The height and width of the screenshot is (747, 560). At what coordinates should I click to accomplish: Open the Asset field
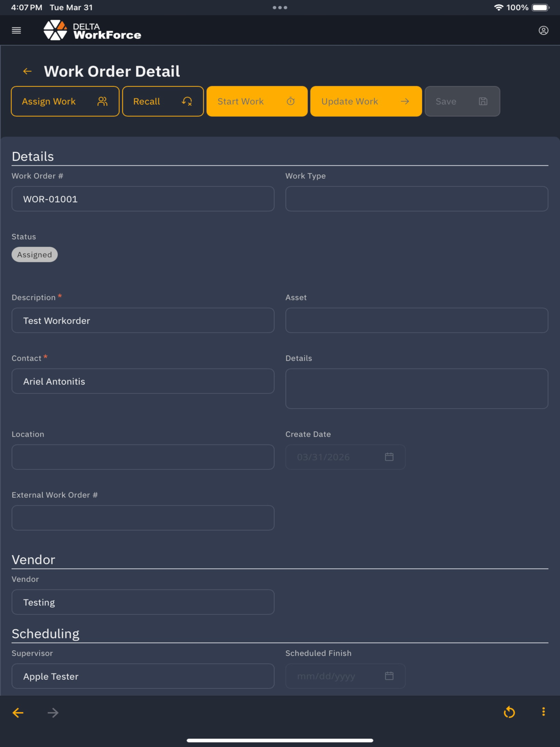pyautogui.click(x=416, y=320)
